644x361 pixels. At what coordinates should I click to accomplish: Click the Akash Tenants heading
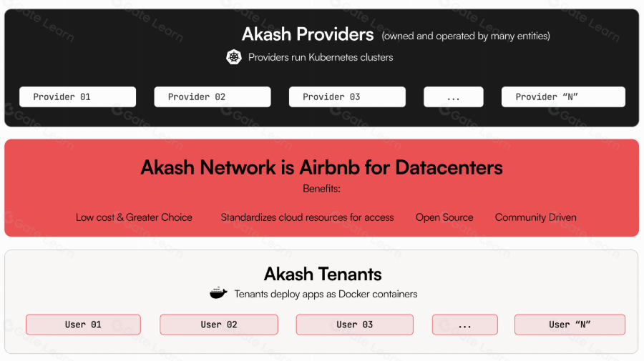(x=323, y=274)
